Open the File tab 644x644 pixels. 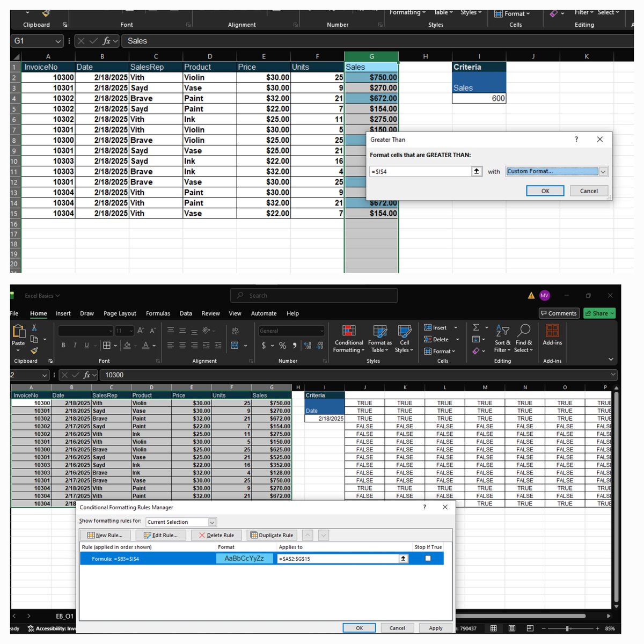(x=14, y=313)
